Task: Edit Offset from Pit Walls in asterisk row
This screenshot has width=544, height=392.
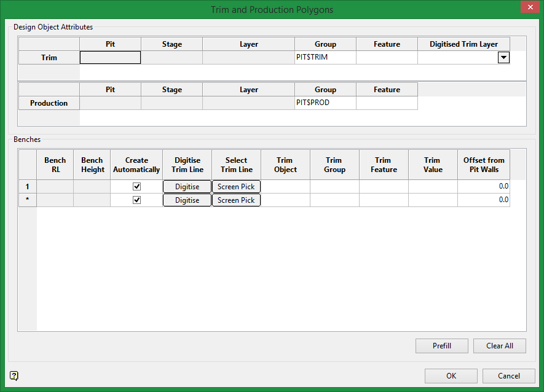Action: pos(484,200)
